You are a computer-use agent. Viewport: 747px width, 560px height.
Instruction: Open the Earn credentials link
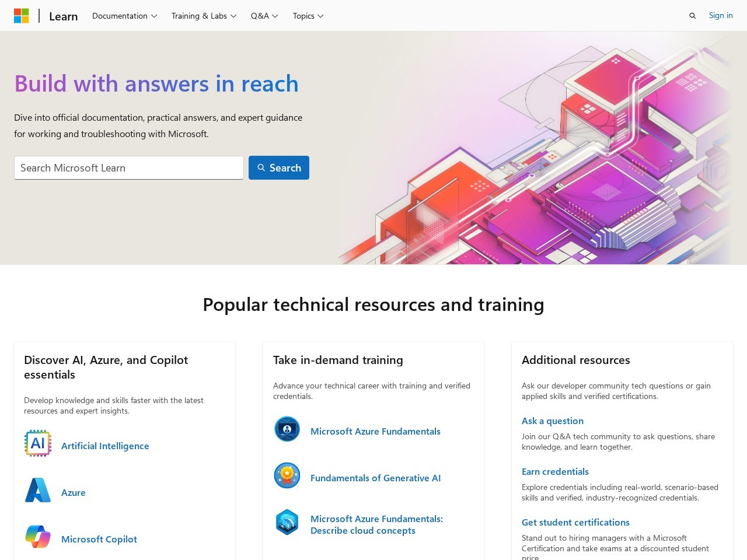tap(555, 471)
